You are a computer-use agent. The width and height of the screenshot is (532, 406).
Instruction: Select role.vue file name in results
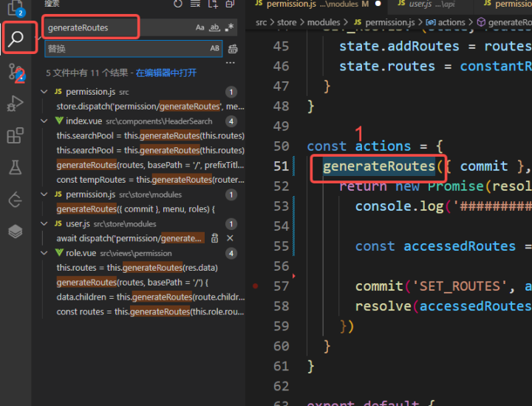[x=81, y=253]
